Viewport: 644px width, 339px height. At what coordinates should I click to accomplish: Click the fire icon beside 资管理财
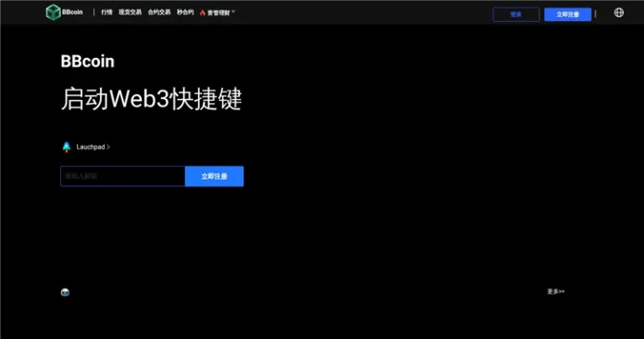[203, 13]
